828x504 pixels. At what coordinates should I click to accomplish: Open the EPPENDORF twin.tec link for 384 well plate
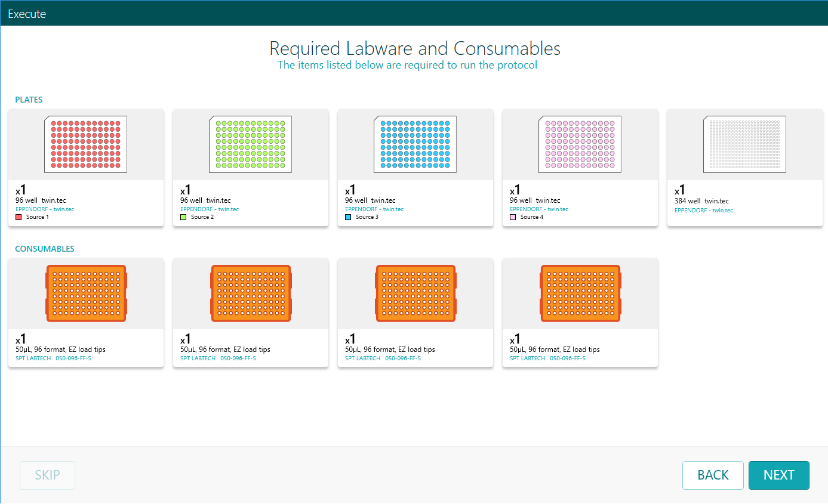pos(702,210)
